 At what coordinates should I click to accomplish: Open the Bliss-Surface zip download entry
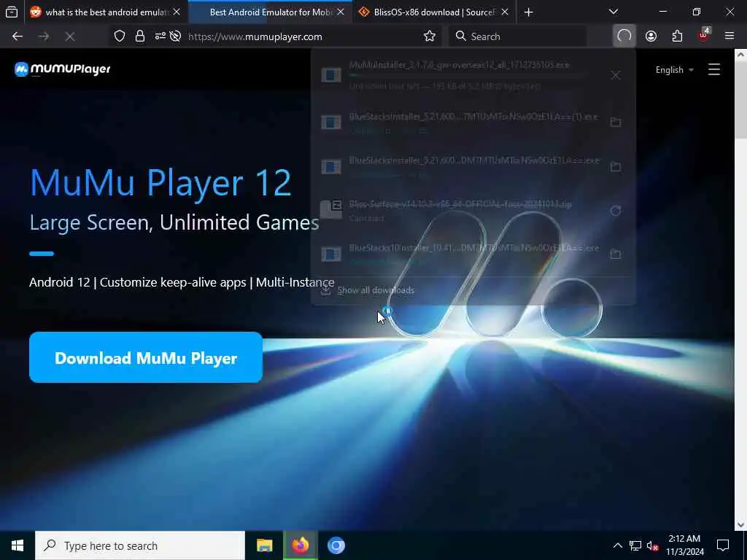pos(461,211)
